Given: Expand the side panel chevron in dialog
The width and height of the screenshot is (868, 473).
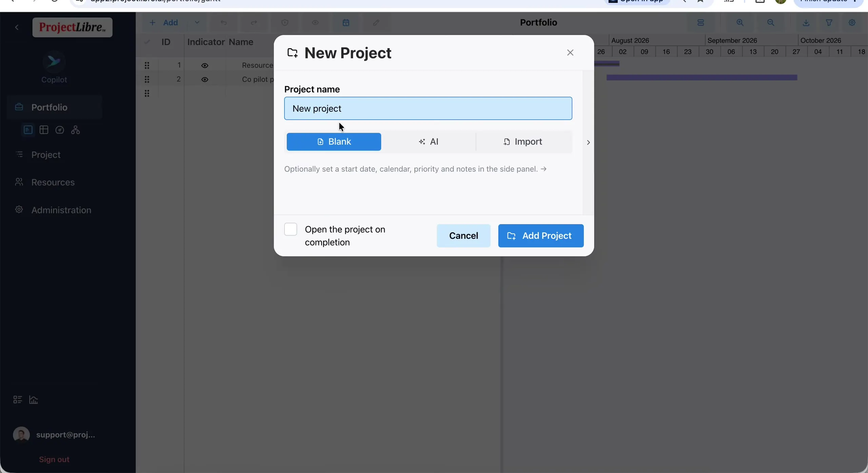Looking at the screenshot, I should pos(588,142).
